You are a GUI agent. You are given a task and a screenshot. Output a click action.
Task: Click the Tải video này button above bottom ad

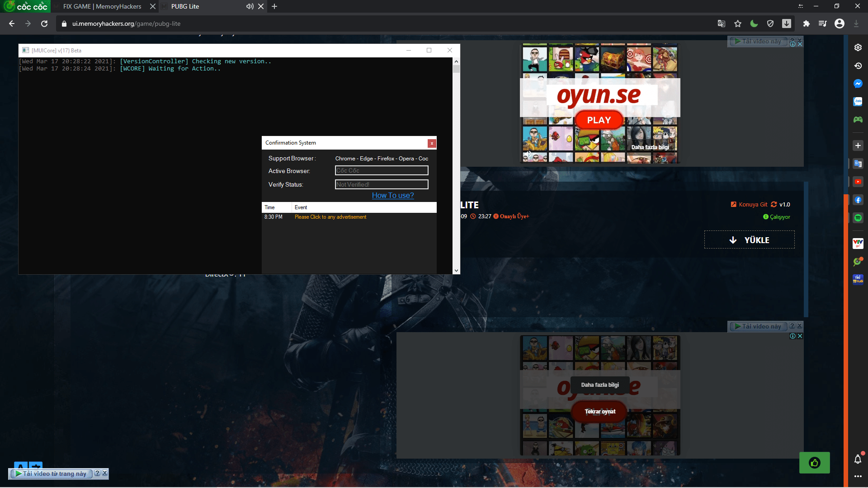(x=758, y=326)
